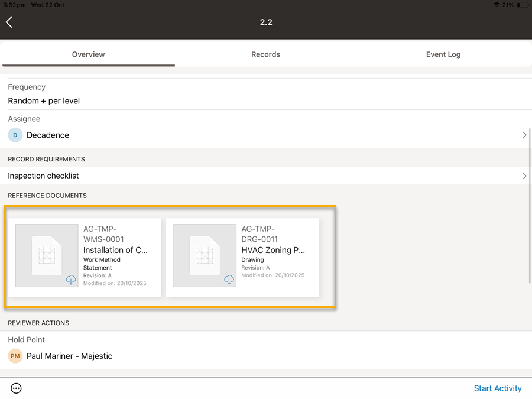Open the HVAC Zoning P... drawing thumbnail

205,255
